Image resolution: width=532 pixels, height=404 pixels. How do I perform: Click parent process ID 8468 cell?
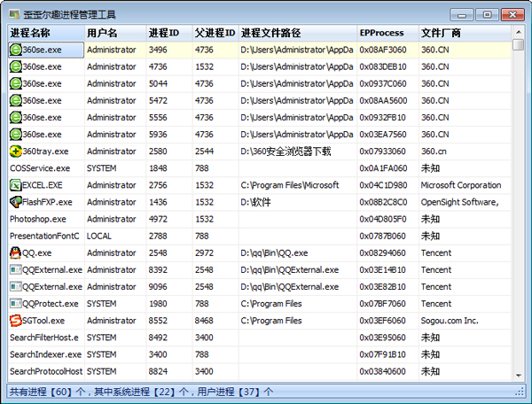pyautogui.click(x=204, y=321)
